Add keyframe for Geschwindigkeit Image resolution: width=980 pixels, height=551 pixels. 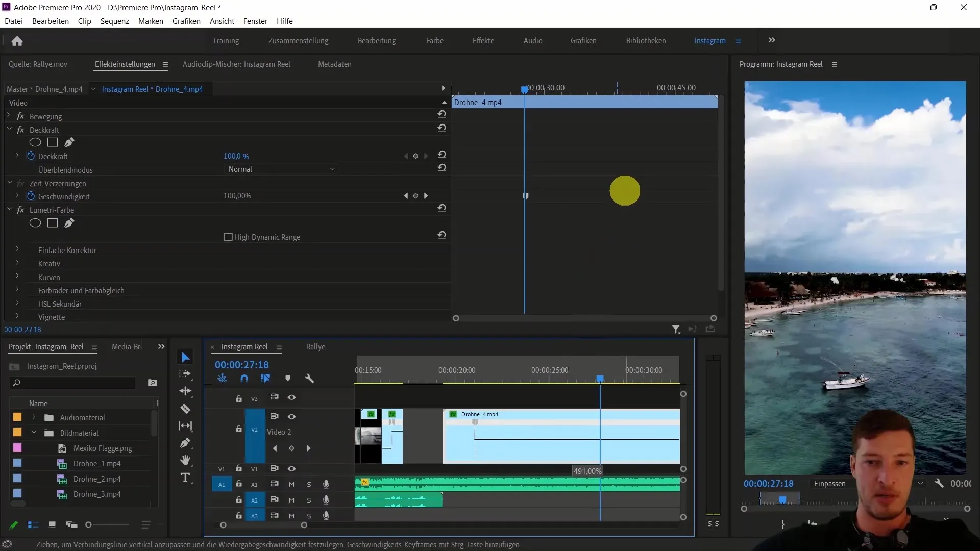pos(415,196)
